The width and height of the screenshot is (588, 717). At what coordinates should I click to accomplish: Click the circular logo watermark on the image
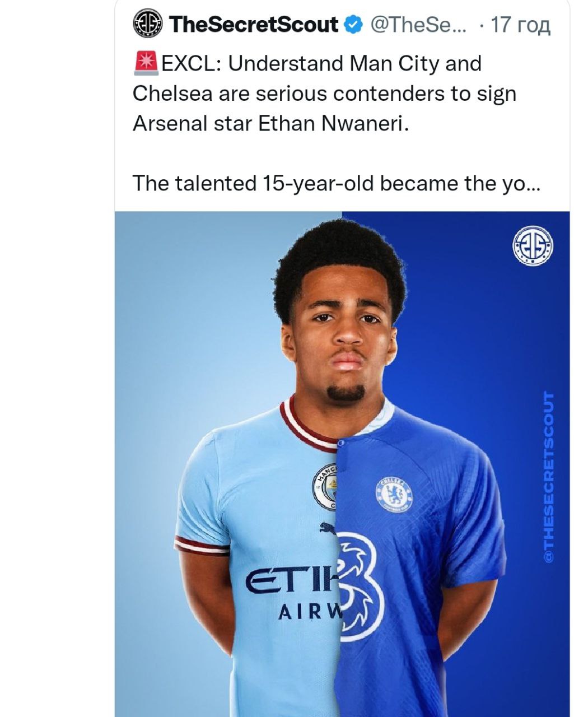[533, 245]
